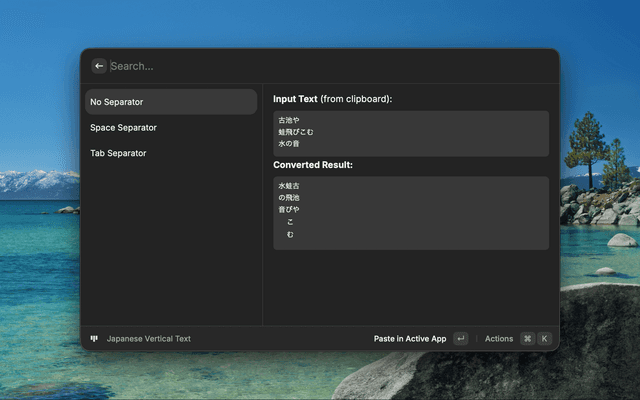Image resolution: width=640 pixels, height=400 pixels.
Task: Click the clipboard input text box
Action: 411,133
